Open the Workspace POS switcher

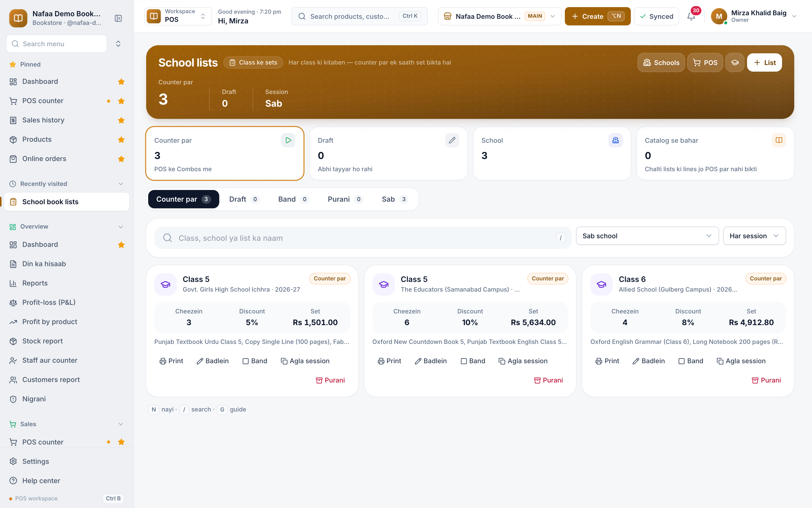[x=178, y=16]
